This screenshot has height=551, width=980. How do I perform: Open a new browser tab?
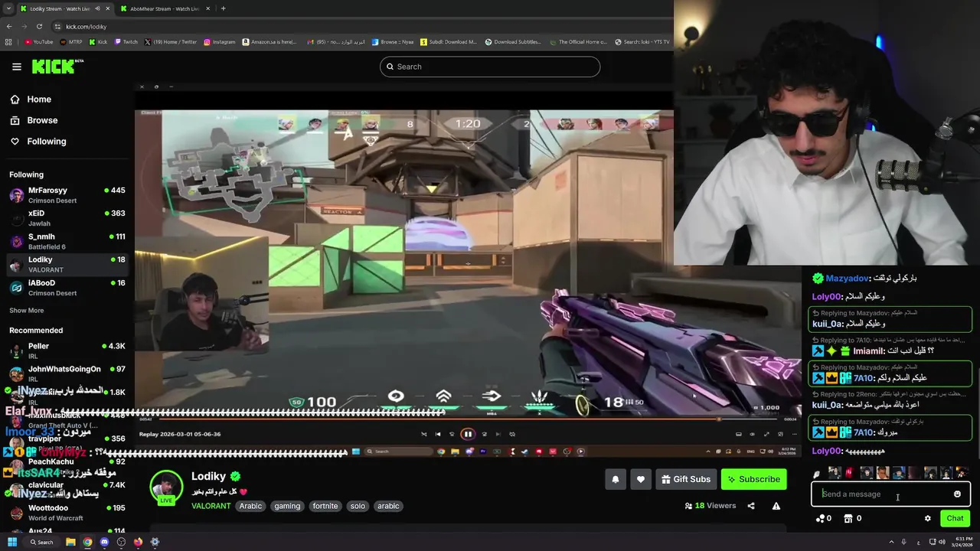(x=223, y=8)
